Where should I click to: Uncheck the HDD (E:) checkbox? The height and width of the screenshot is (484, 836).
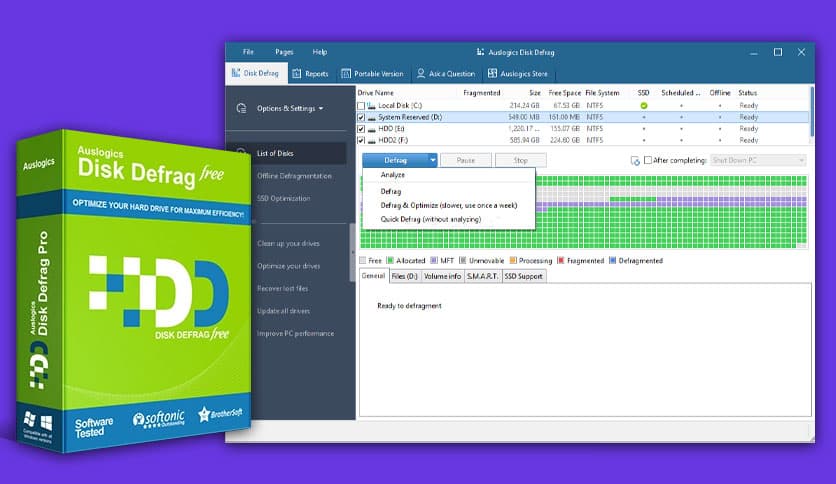tap(361, 129)
